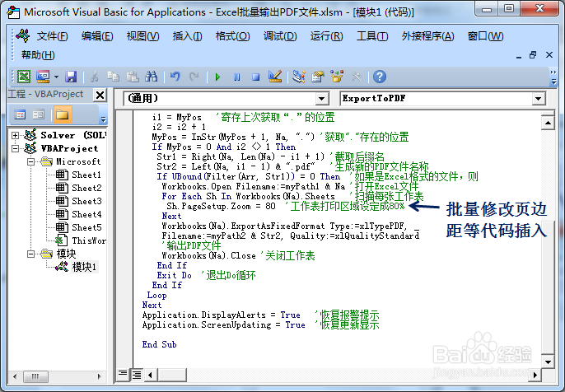Viewport: 565px width, 392px height.
Task: Click code editor scroll right arrow
Action: point(535,375)
